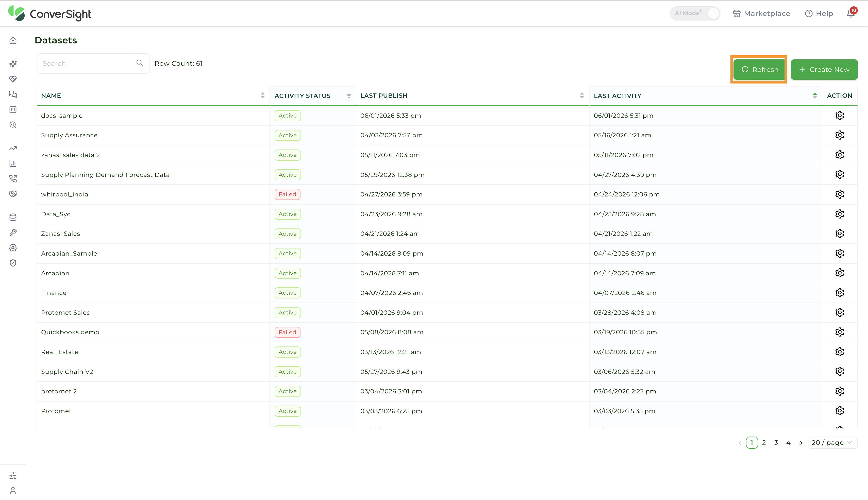This screenshot has height=500, width=868.
Task: Select page 1 in pagination
Action: (752, 443)
